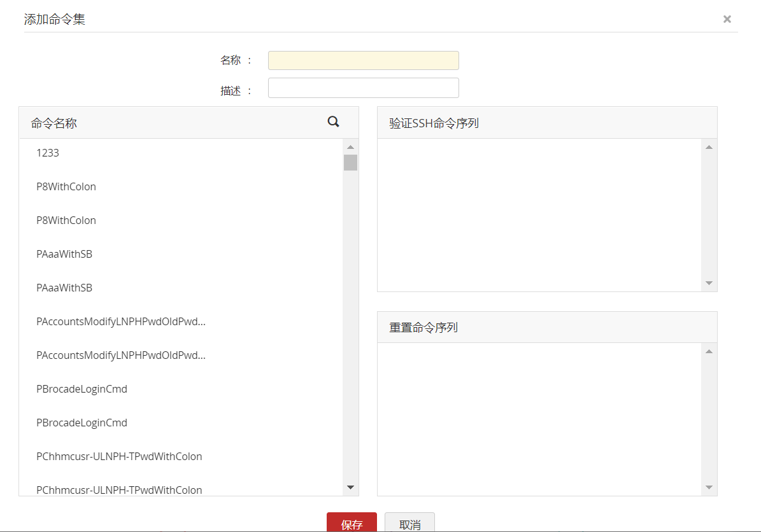Click the 取消 button
Image resolution: width=761 pixels, height=532 pixels.
409,523
